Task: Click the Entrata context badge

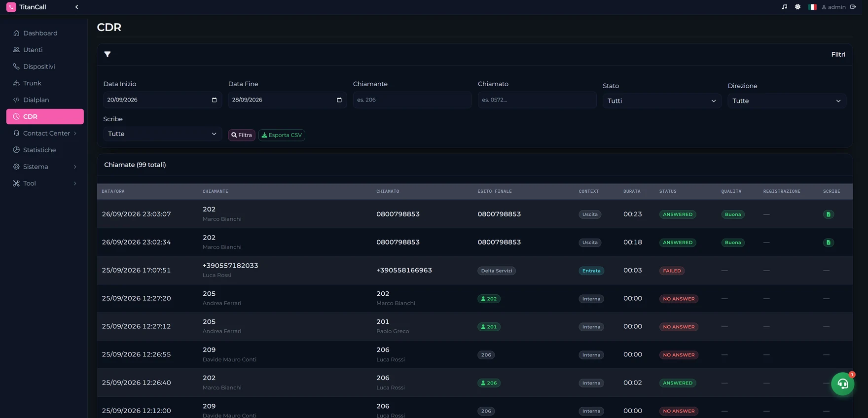Action: (x=591, y=271)
